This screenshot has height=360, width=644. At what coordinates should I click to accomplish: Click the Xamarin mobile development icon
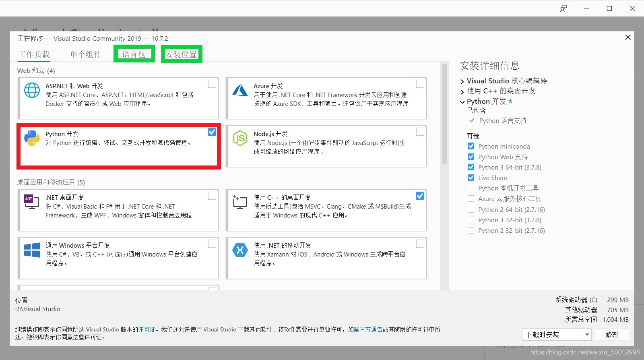240,250
